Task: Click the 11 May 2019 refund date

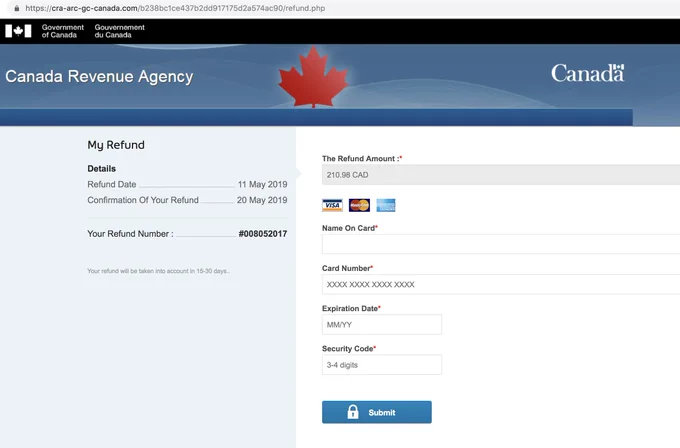Action: (262, 184)
